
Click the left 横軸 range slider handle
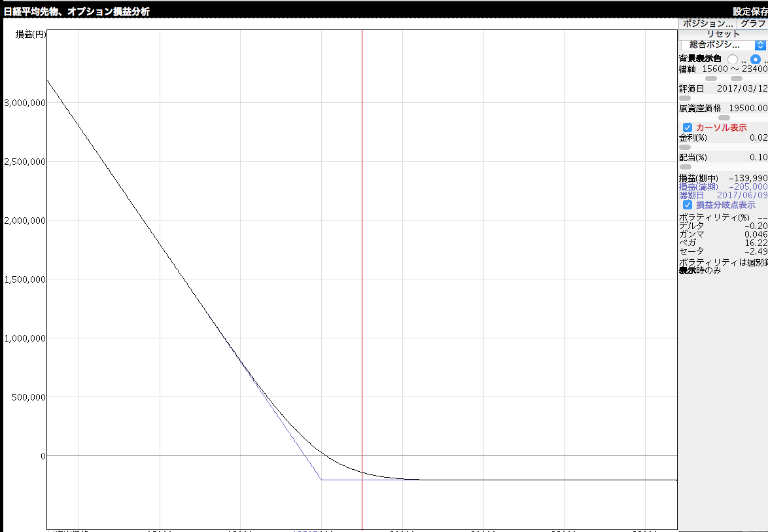[x=711, y=79]
